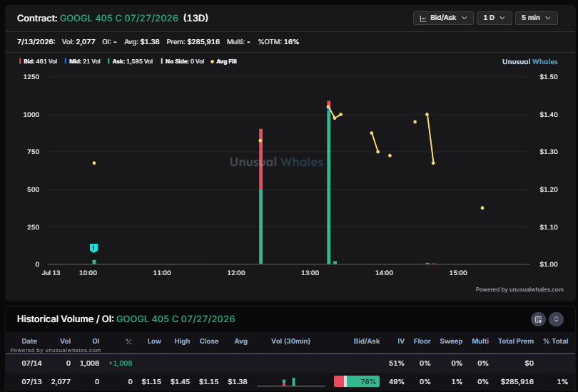This screenshot has width=578, height=392.
Task: Toggle the No Side 0 Vol legend series
Action: [183, 61]
